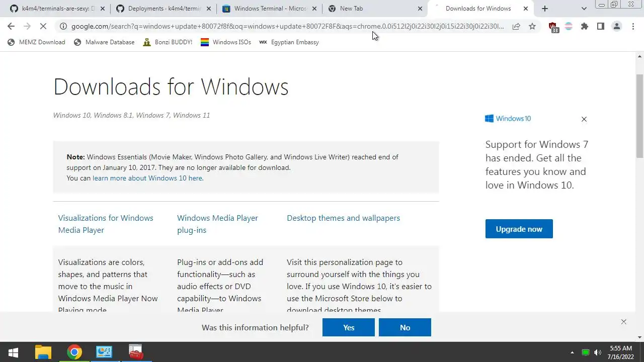
Task: Open Desktop themes and wallpapers link
Action: [343, 218]
